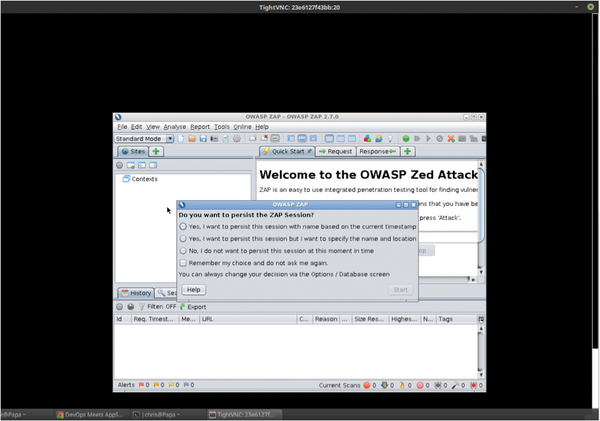Open the Online menu
600x421 pixels.
point(243,127)
